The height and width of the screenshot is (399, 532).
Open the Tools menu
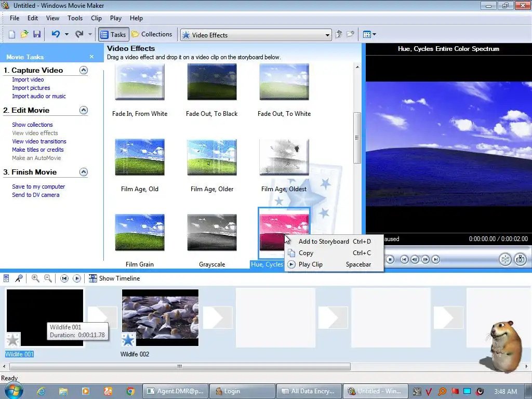point(75,18)
